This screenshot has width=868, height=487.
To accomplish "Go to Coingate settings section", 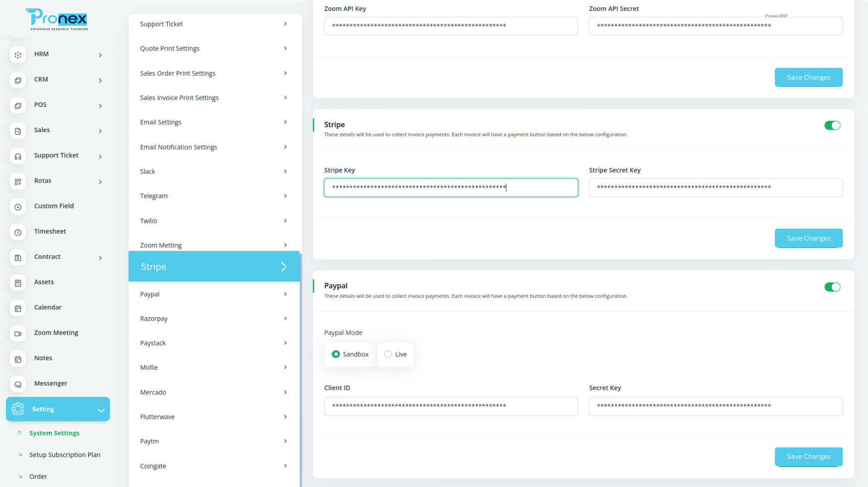I will (214, 466).
